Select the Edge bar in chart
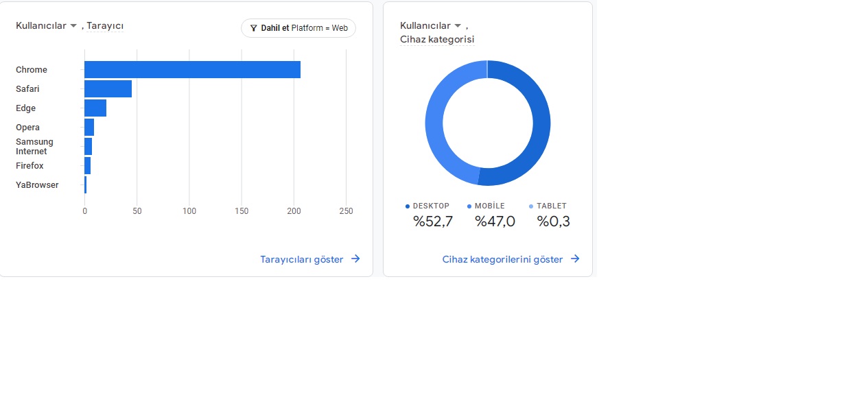This screenshot has width=868, height=408. click(95, 108)
